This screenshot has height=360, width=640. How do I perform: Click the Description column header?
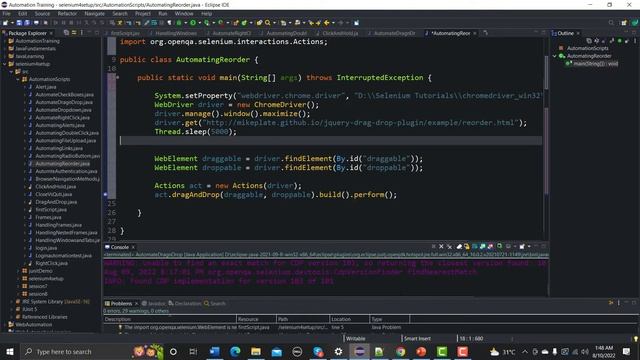tap(169, 319)
